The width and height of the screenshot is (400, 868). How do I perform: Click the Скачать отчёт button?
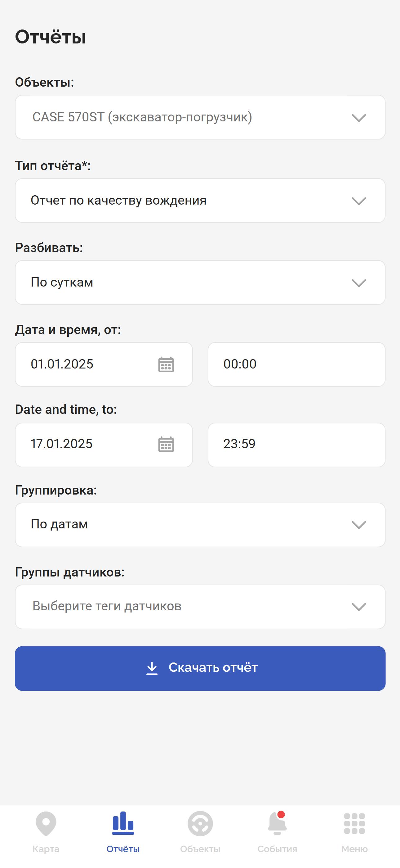coord(200,668)
